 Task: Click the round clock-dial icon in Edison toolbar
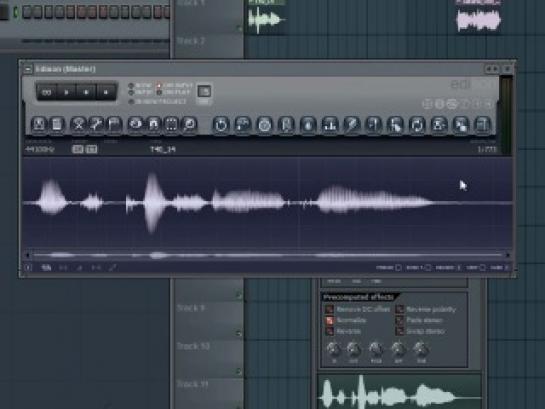click(x=264, y=125)
